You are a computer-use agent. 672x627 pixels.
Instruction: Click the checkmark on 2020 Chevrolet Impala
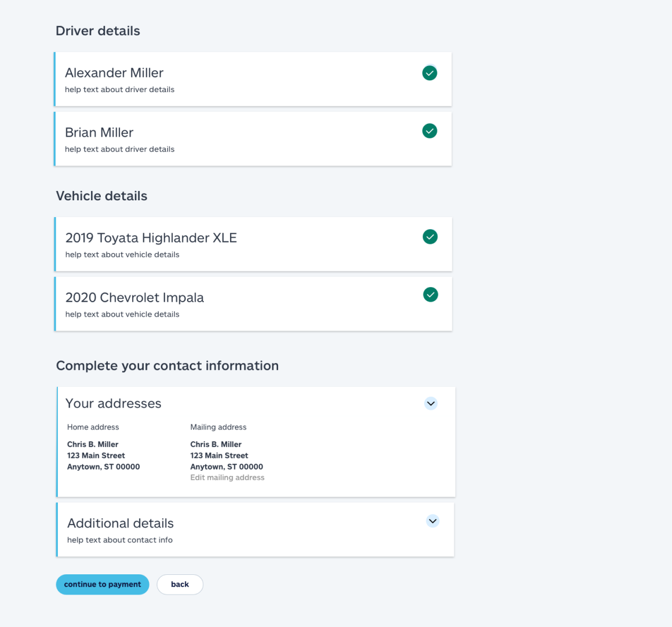[430, 295]
